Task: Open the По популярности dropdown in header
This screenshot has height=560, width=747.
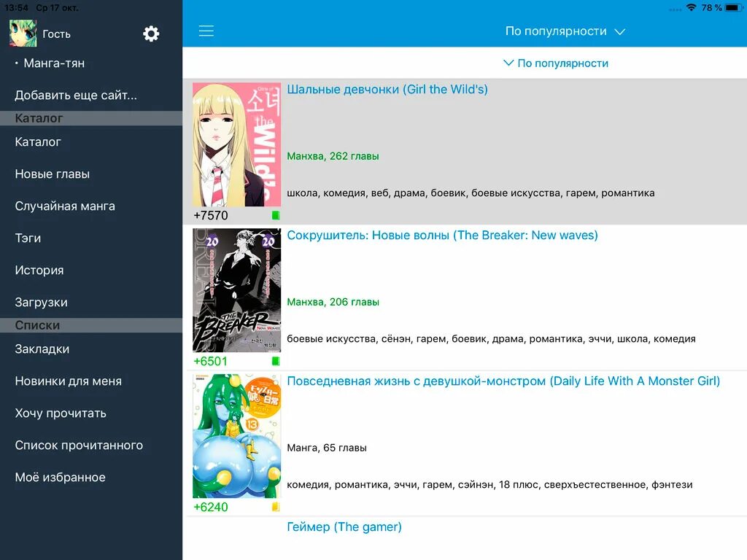Action: point(565,31)
